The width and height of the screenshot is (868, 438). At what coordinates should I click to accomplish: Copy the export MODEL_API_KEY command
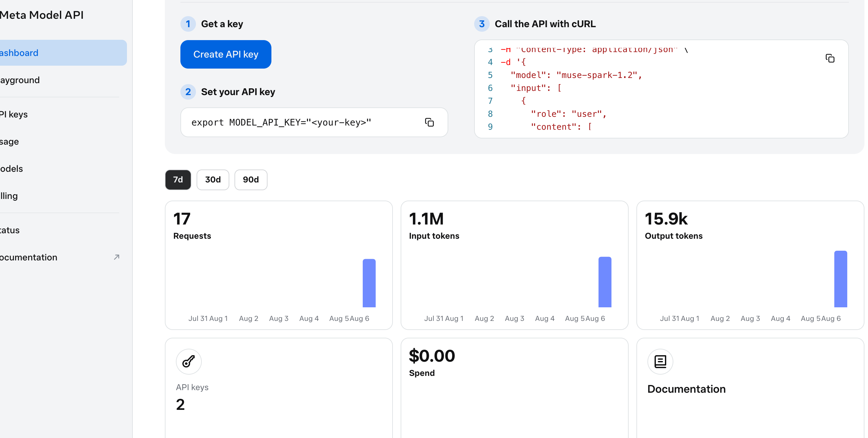429,122
